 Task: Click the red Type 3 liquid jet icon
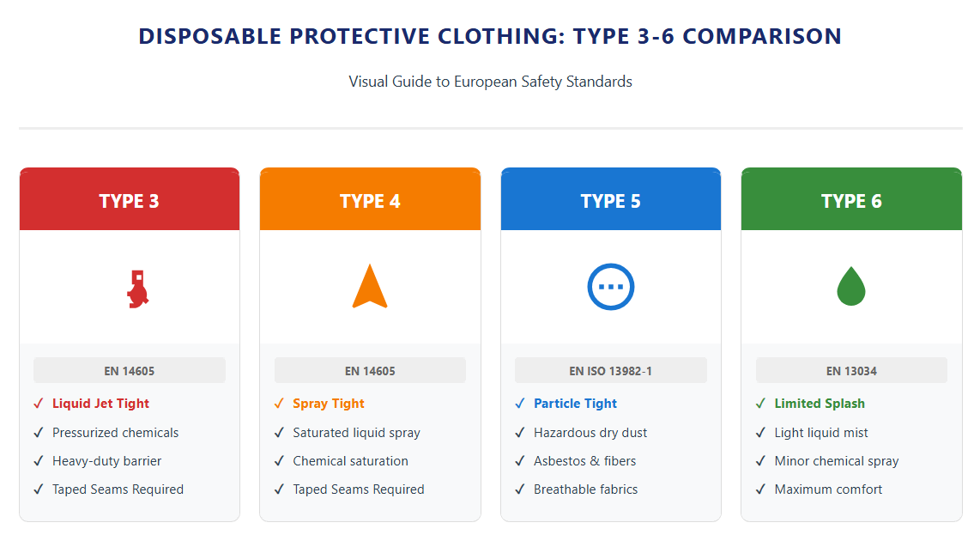tap(136, 288)
